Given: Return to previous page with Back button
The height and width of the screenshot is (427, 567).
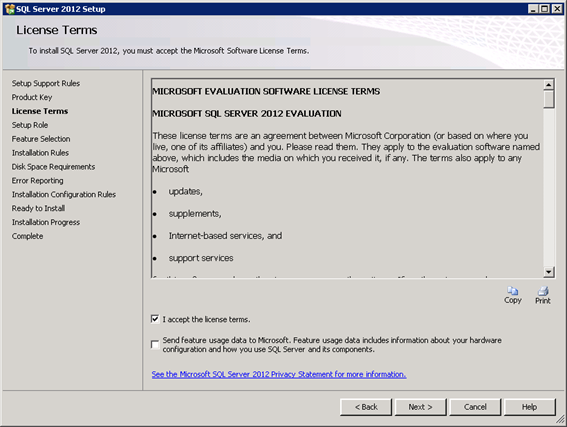Looking at the screenshot, I should tap(366, 407).
